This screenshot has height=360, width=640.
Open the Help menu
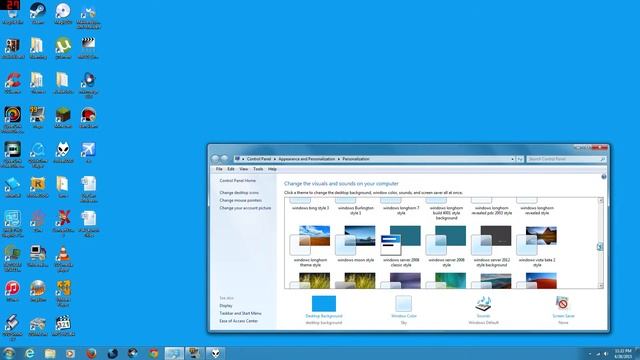272,169
